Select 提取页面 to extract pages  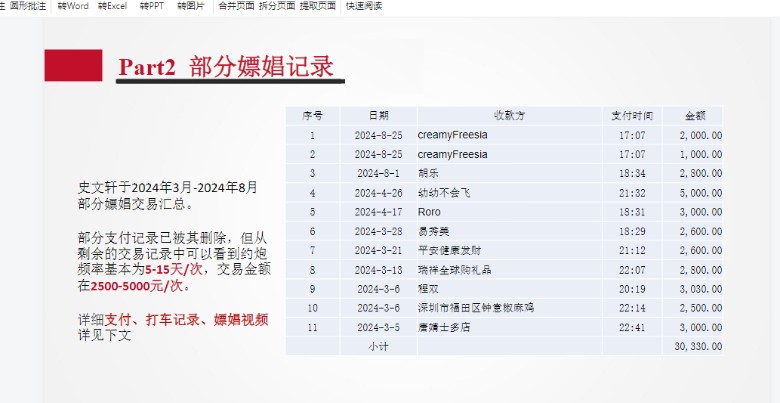[318, 6]
